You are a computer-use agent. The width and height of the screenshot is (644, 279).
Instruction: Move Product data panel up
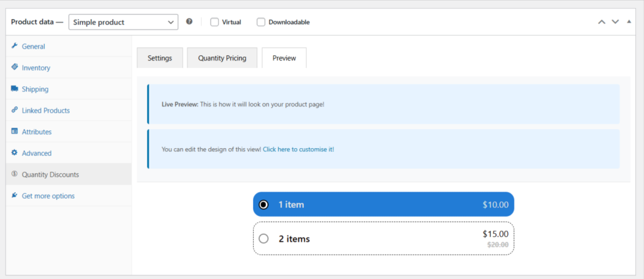[601, 22]
